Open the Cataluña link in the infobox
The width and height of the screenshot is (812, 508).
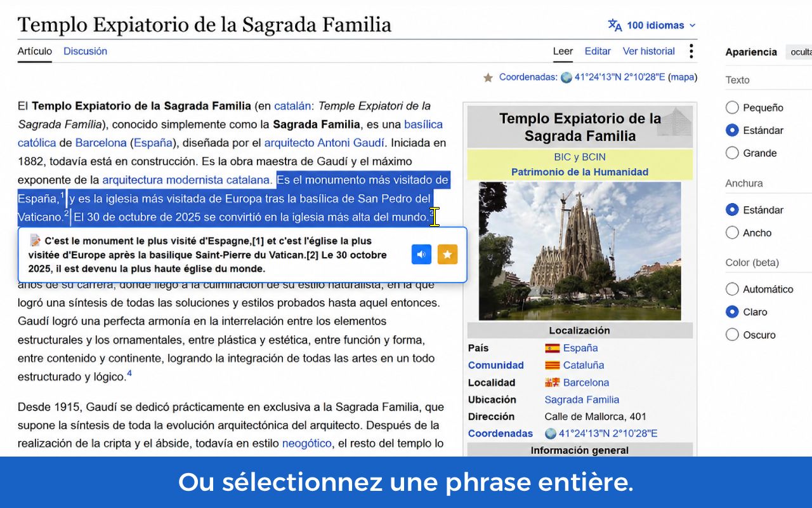[x=584, y=365]
